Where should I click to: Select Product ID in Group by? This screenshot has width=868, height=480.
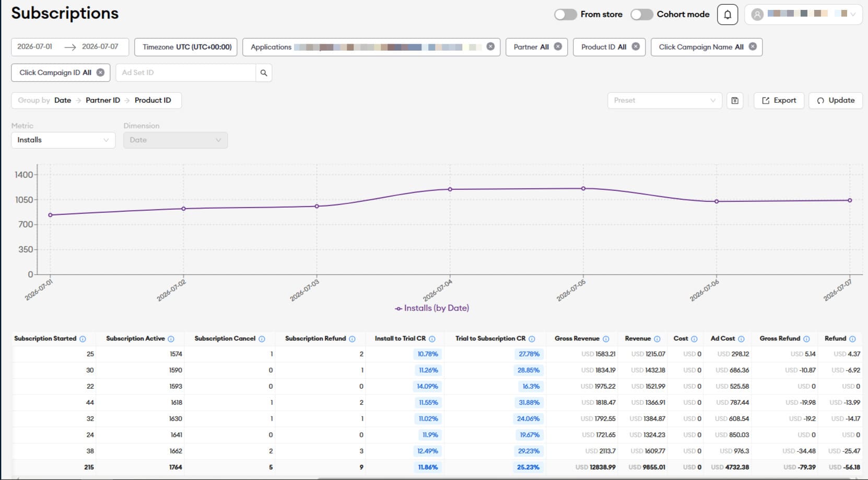click(x=153, y=100)
